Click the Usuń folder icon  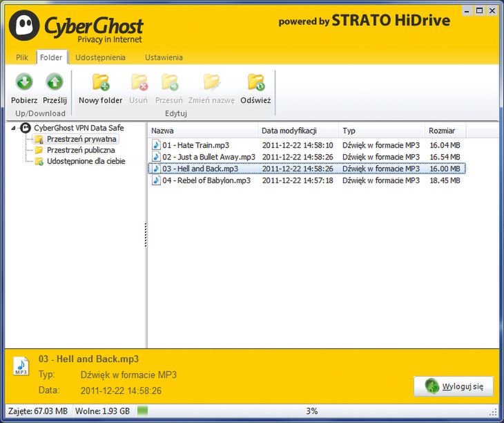[139, 82]
